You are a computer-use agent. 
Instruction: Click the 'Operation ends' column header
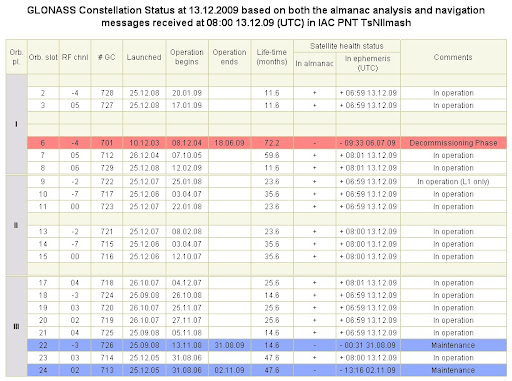pos(229,57)
